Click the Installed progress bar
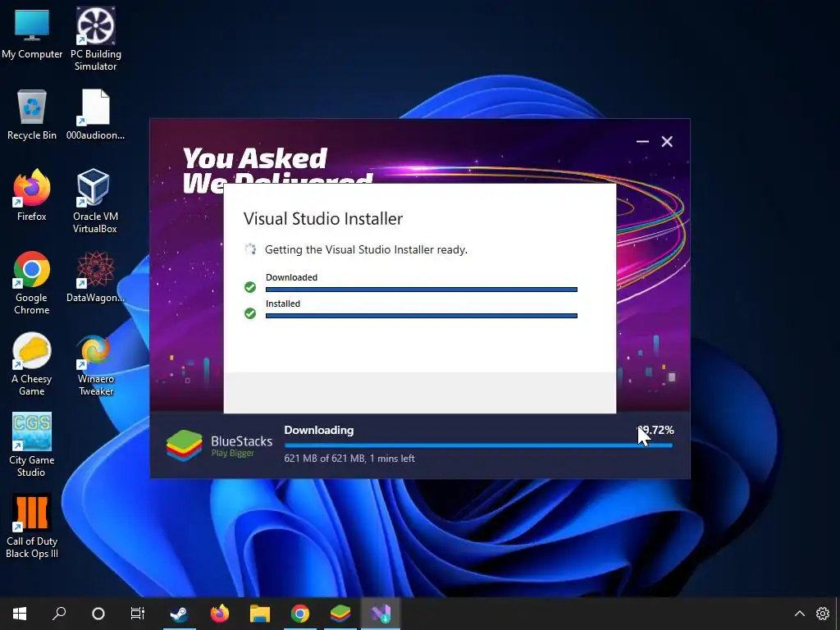 pyautogui.click(x=422, y=316)
